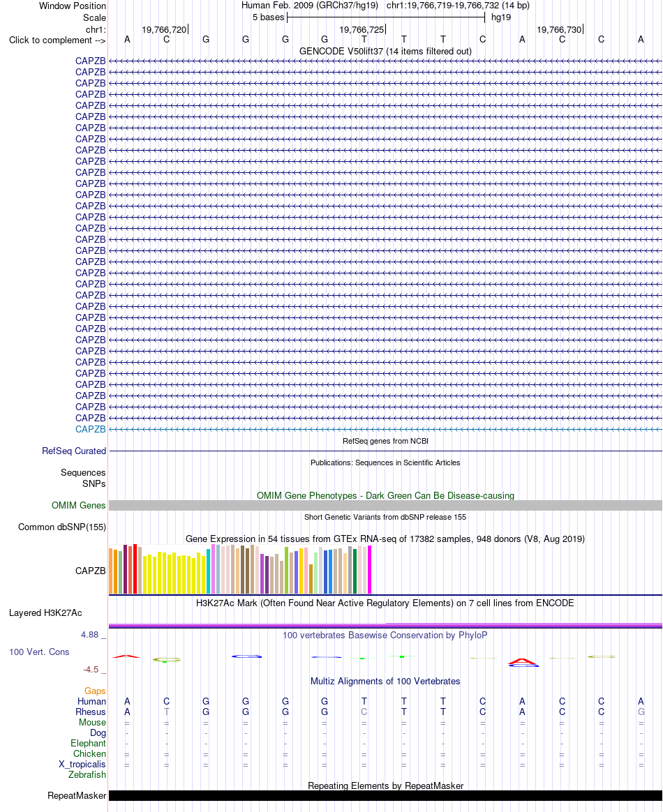Click the "Click to complement -->" label
663x812 pixels.
57,40
